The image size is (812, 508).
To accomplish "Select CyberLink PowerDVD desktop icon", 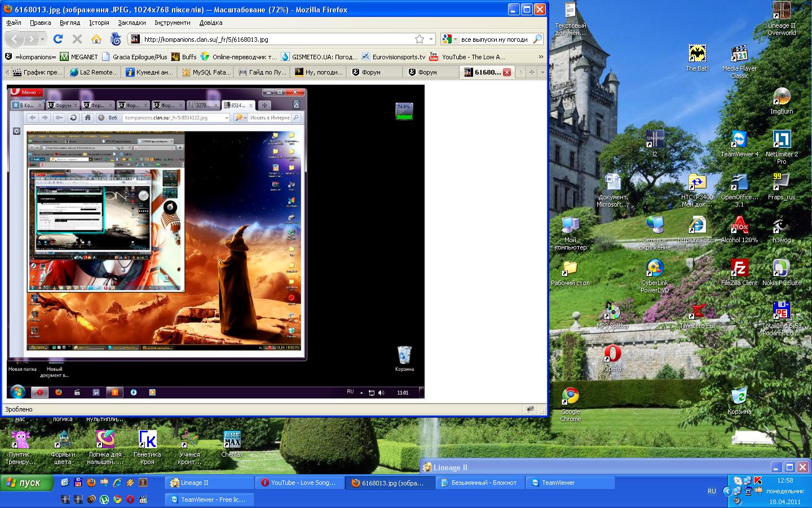I will coord(655,276).
